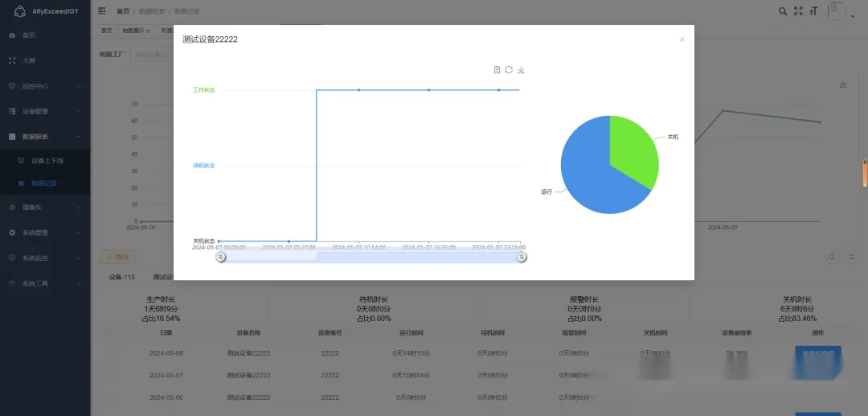The height and width of the screenshot is (416, 868).
Task: Save dialog chart as image
Action: tap(521, 70)
